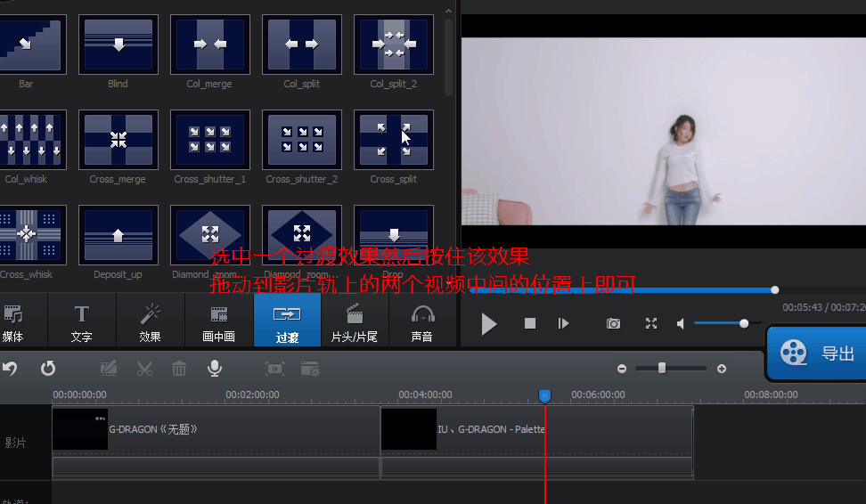Open the 声音 audio tab
The image size is (866, 504).
pos(422,321)
